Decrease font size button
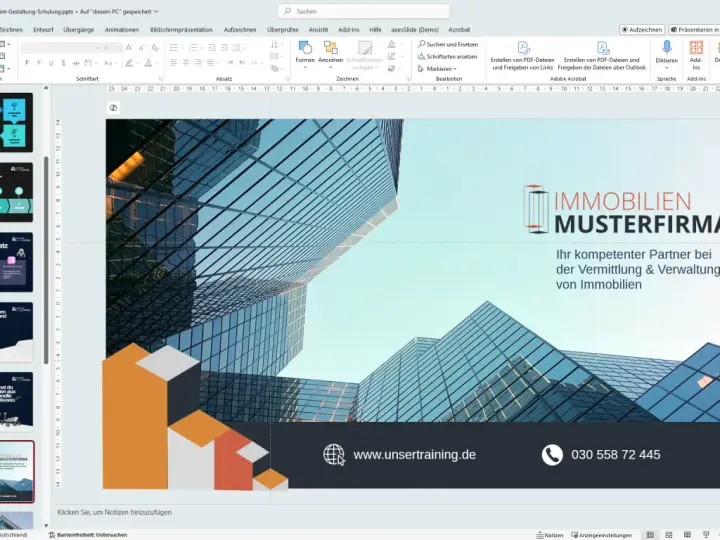This screenshot has width=720, height=540. [x=142, y=48]
